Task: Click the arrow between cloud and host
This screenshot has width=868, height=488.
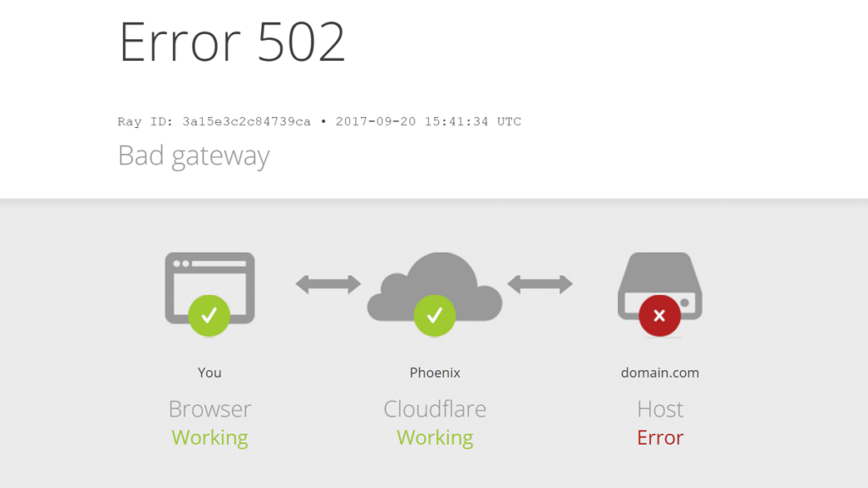Action: tap(540, 285)
